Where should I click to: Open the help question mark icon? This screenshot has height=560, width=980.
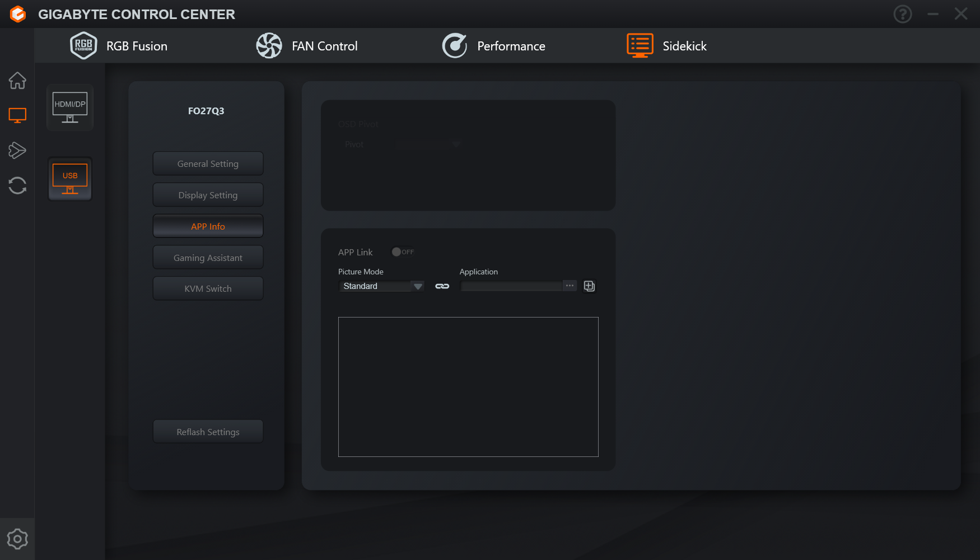point(903,14)
